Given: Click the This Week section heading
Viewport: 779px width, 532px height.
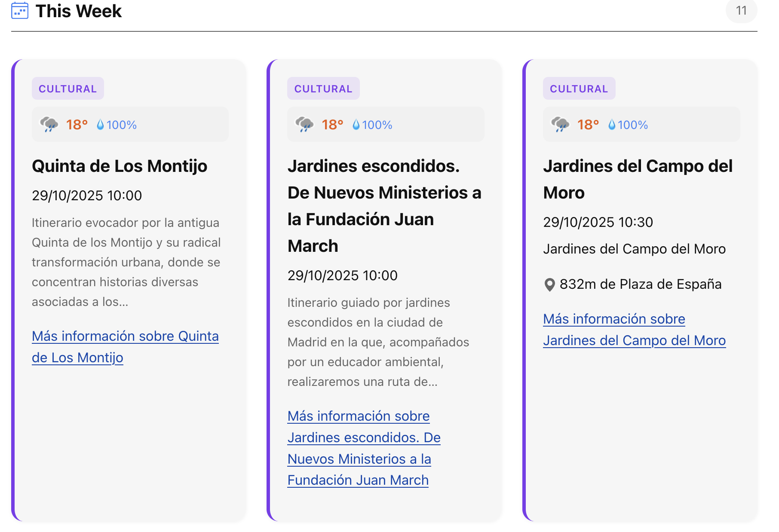Looking at the screenshot, I should pyautogui.click(x=79, y=11).
